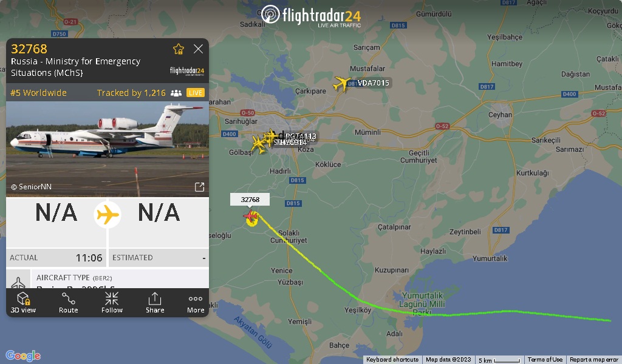Select the VDA7015 aircraft on map
This screenshot has height=364, width=622.
point(341,84)
